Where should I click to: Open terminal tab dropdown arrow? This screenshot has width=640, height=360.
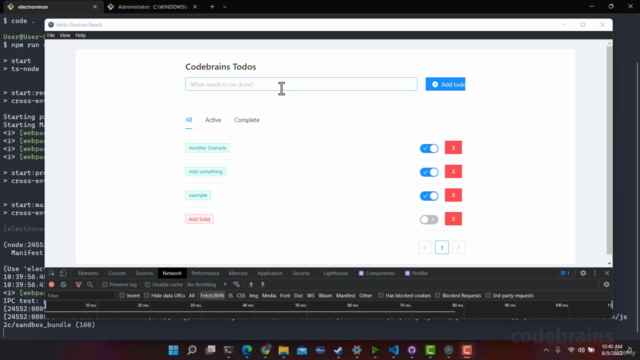[x=225, y=7]
